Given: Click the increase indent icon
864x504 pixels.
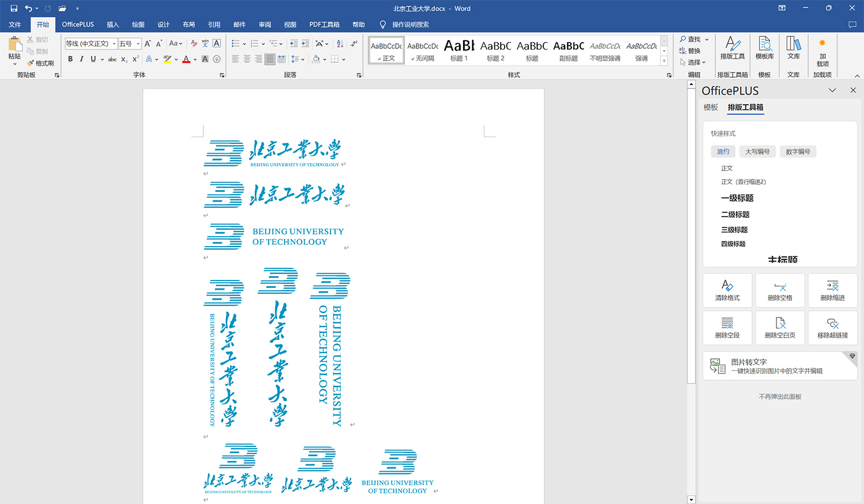Looking at the screenshot, I should pos(305,43).
